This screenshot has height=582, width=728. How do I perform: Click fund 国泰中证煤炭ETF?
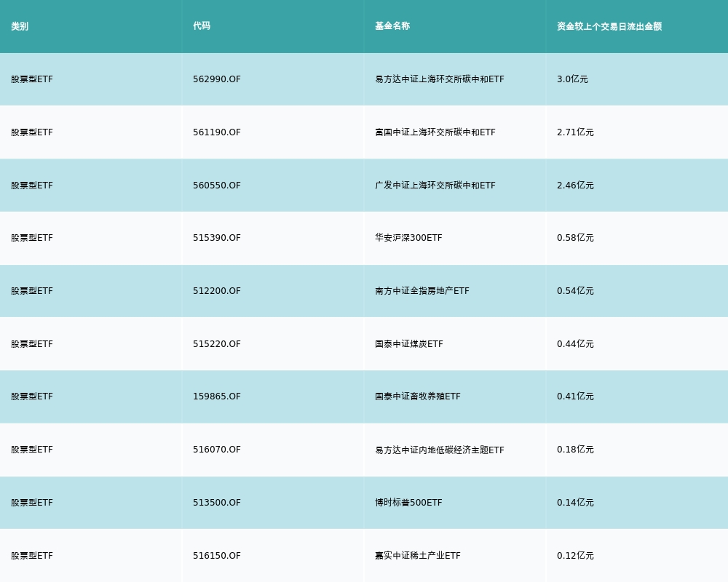tap(409, 344)
